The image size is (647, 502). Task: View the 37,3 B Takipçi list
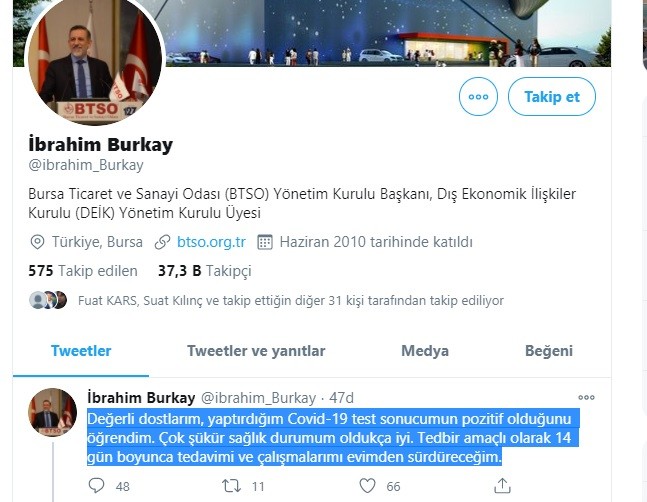click(205, 271)
